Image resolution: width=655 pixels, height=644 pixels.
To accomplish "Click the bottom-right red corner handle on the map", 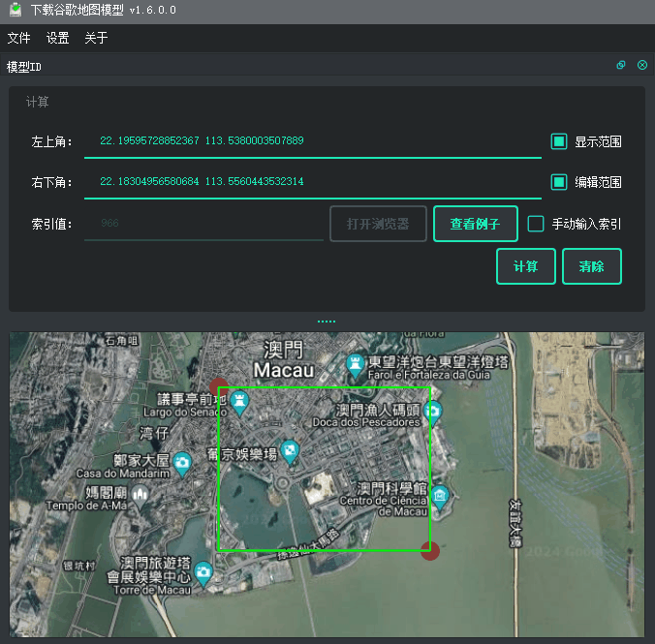I will tap(430, 551).
